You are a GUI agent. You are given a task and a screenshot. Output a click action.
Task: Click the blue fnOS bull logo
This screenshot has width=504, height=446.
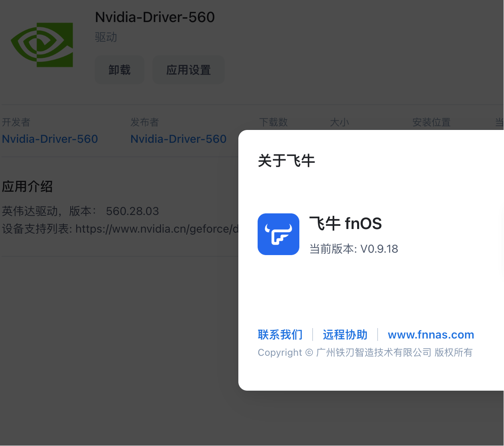pos(278,234)
